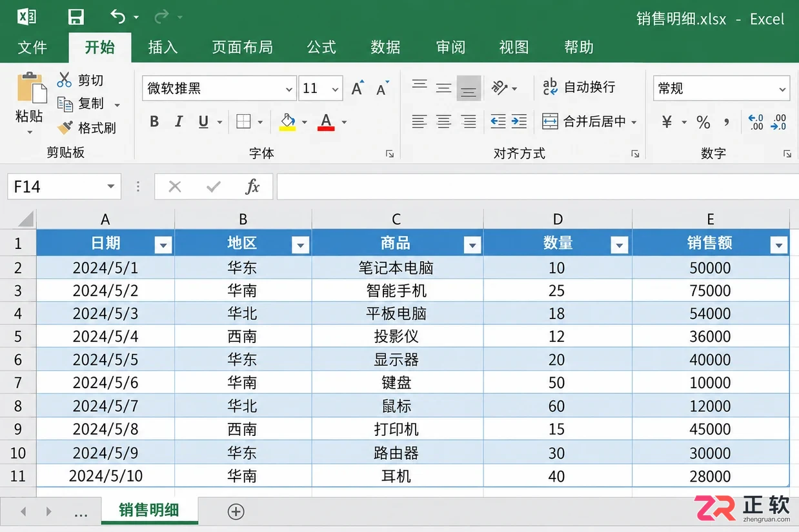The height and width of the screenshot is (532, 799).
Task: Click the align right icon
Action: tap(469, 121)
